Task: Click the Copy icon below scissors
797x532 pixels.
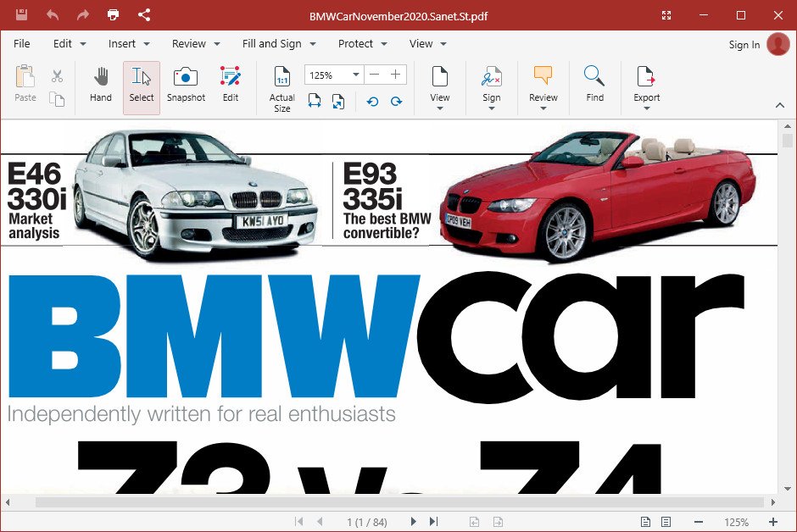Action: click(57, 98)
